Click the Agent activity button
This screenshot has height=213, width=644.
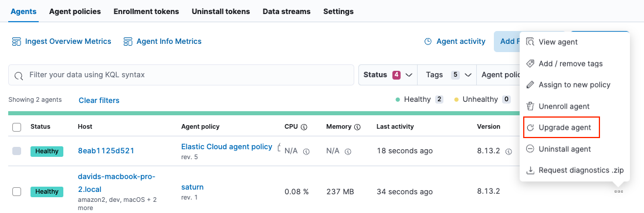click(455, 42)
